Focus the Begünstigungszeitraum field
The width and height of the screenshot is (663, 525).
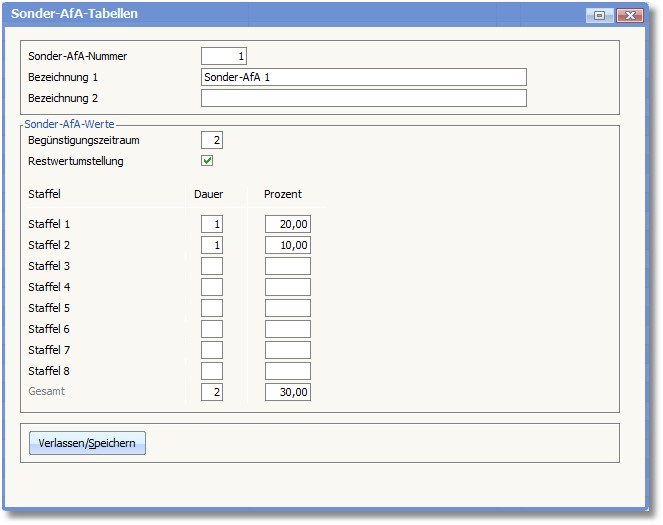(212, 140)
